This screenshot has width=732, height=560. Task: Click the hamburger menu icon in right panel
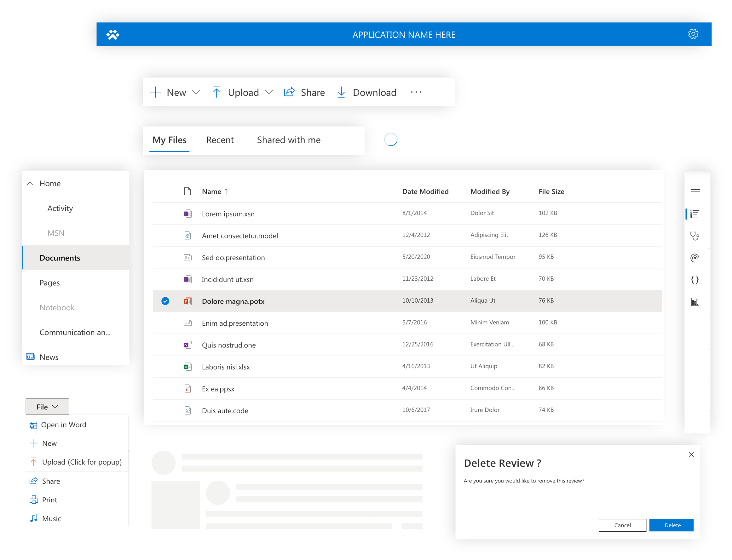coord(695,191)
